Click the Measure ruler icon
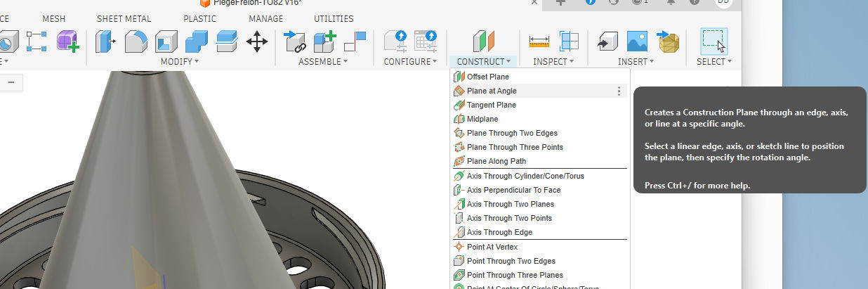 click(539, 41)
